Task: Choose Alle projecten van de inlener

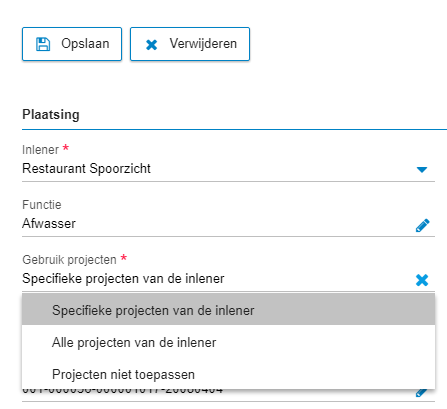Action: (228, 342)
